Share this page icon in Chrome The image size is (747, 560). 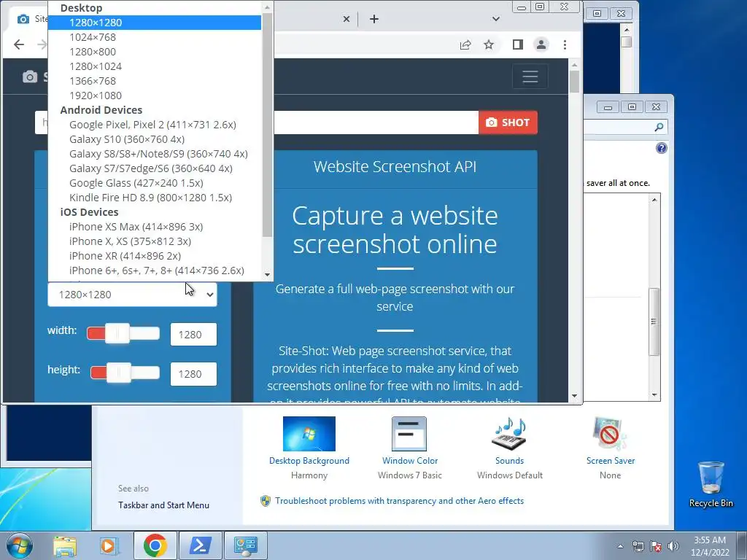click(x=465, y=44)
